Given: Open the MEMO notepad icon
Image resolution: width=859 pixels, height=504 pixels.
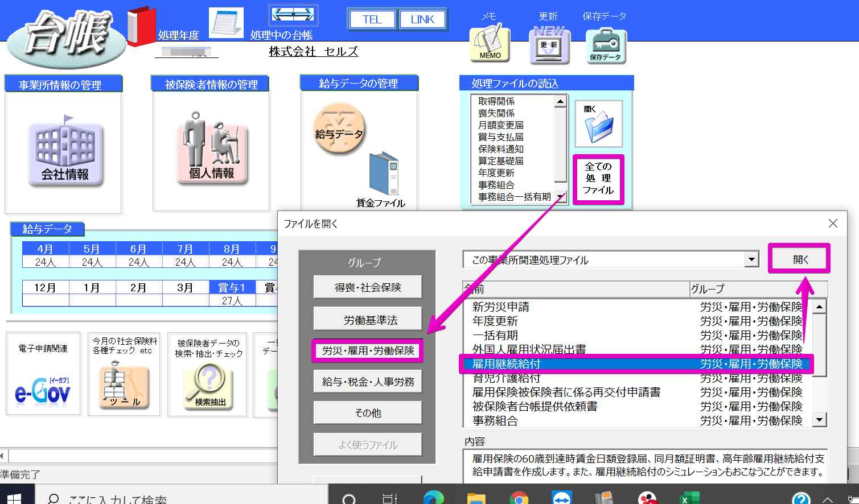Looking at the screenshot, I should (x=490, y=43).
